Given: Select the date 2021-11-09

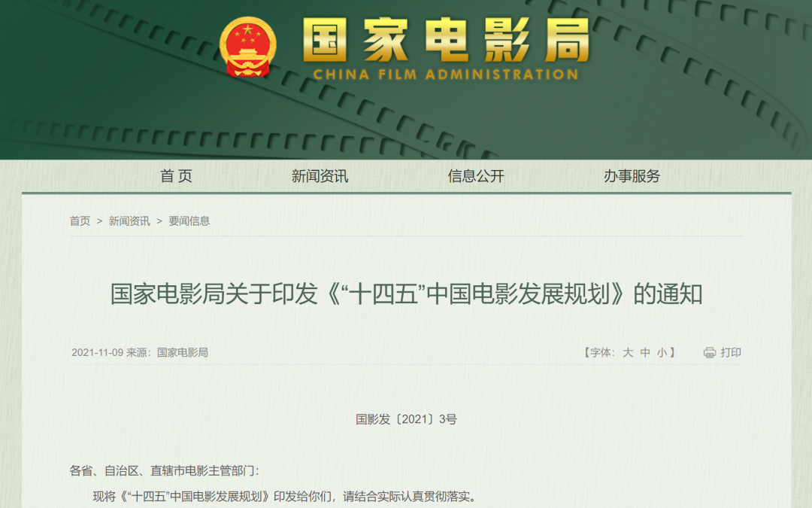Looking at the screenshot, I should (97, 353).
